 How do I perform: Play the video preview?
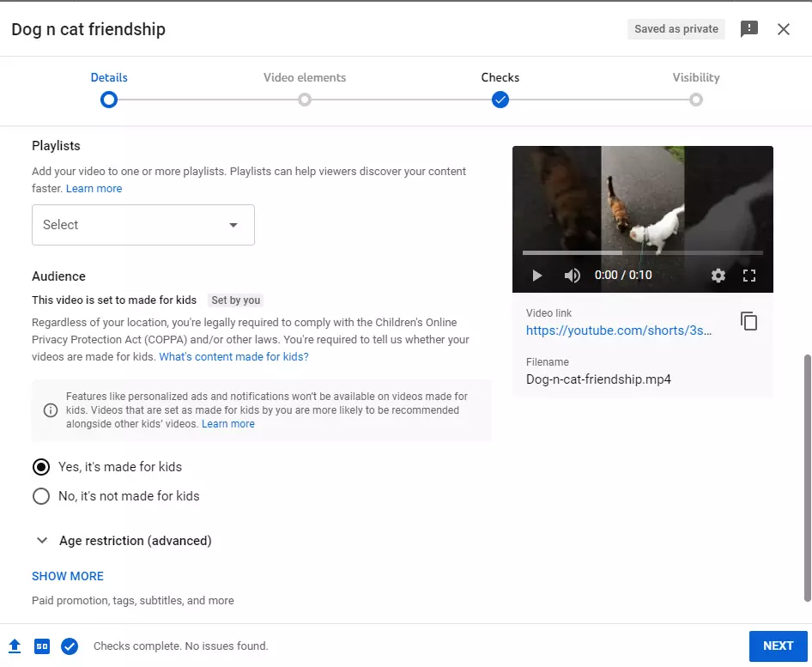coord(537,276)
